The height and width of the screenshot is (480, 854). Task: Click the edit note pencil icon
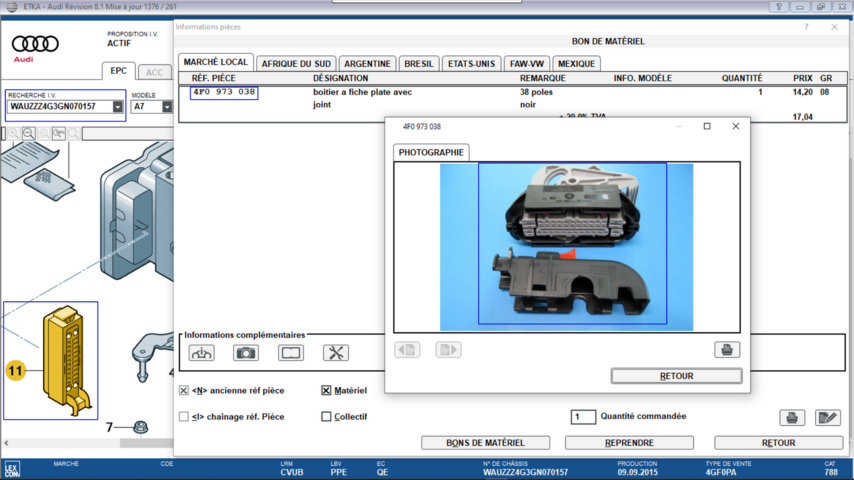[828, 417]
